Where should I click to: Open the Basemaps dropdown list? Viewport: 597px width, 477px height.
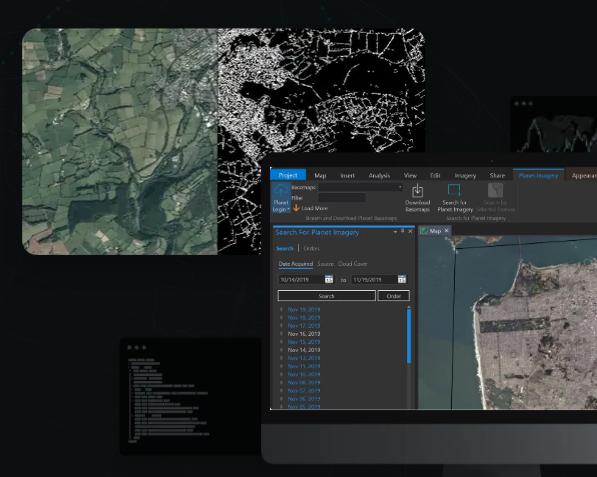400,187
